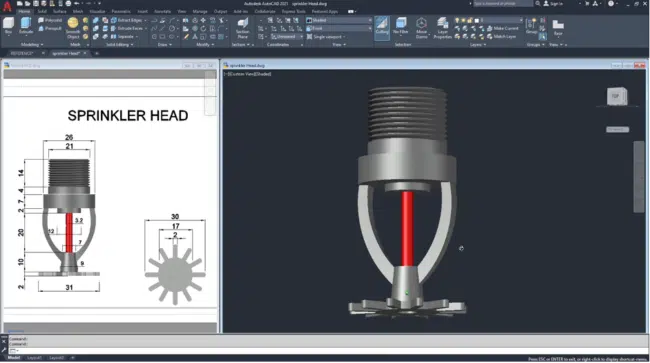
Task: Click the Match Layer button
Action: tap(502, 36)
